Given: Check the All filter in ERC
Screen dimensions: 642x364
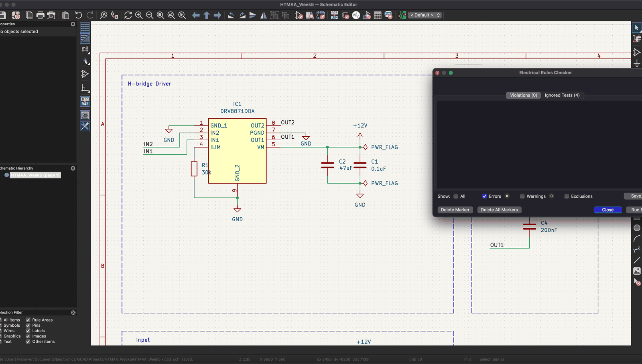Looking at the screenshot, I should click(456, 196).
